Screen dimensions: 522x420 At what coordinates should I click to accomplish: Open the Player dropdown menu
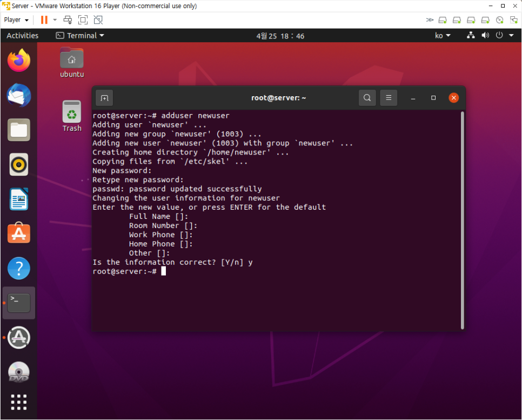[16, 20]
